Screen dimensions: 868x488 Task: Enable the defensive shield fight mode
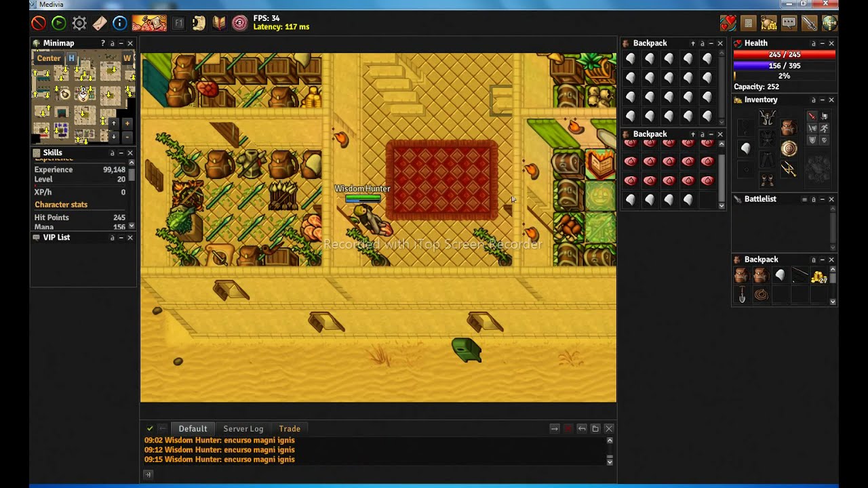[812, 140]
